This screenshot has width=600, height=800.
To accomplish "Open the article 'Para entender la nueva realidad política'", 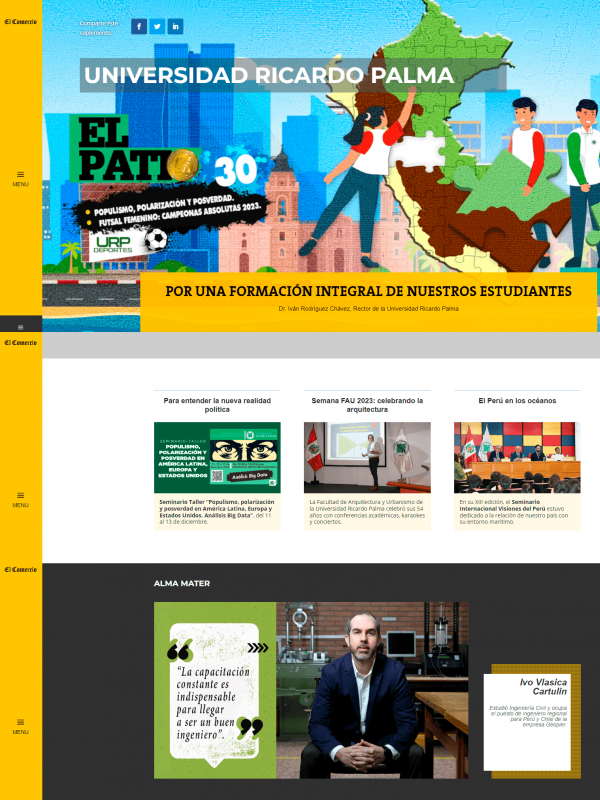I will [217, 405].
